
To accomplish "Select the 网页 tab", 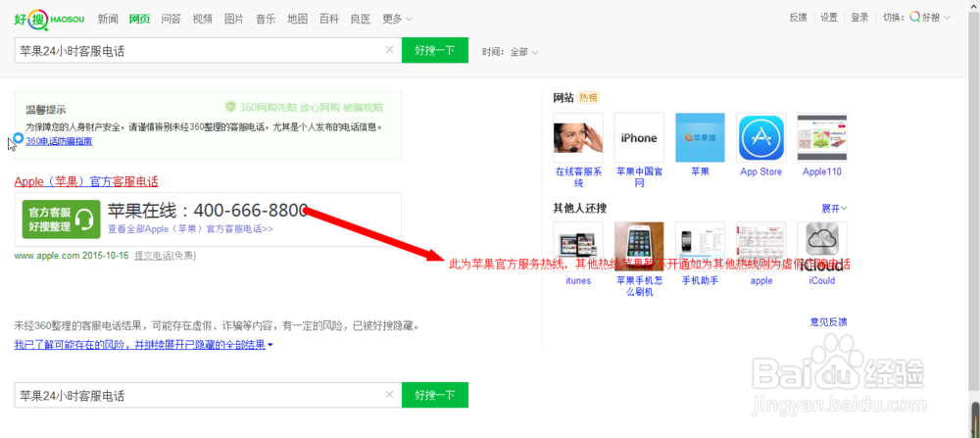I will tap(139, 19).
